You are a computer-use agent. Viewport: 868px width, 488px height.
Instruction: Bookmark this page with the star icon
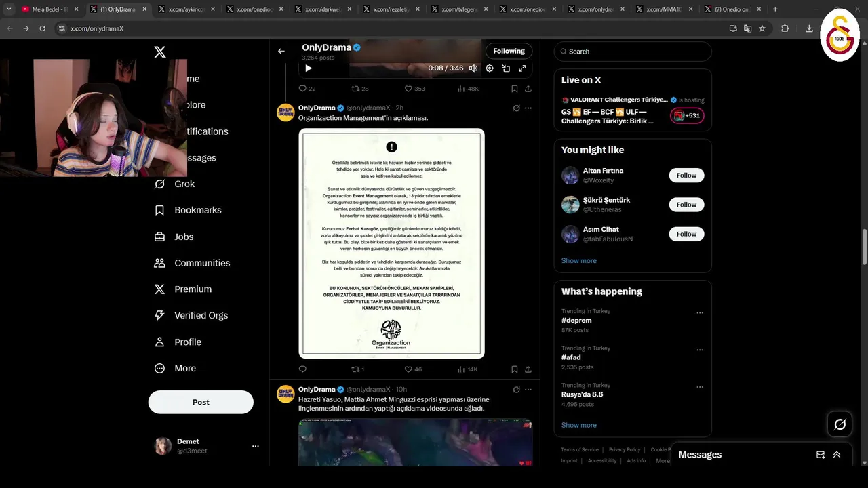pyautogui.click(x=762, y=28)
